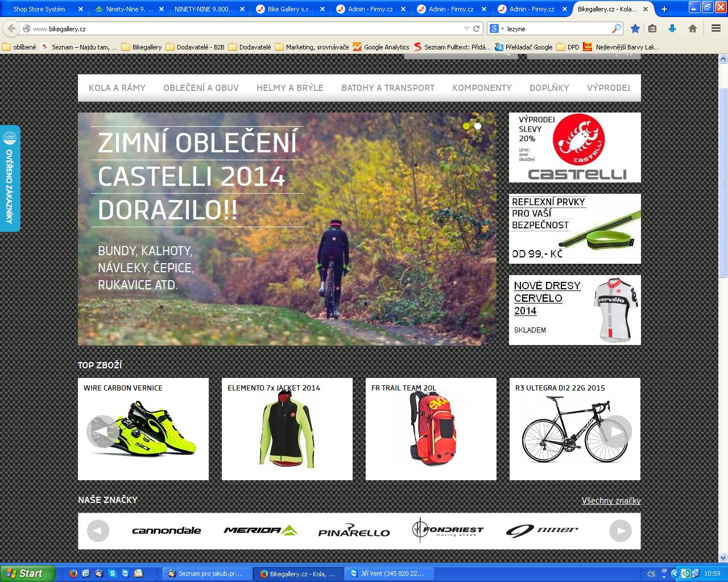Open the KOMPONENTY menu
The height and width of the screenshot is (582, 728).
tap(482, 88)
